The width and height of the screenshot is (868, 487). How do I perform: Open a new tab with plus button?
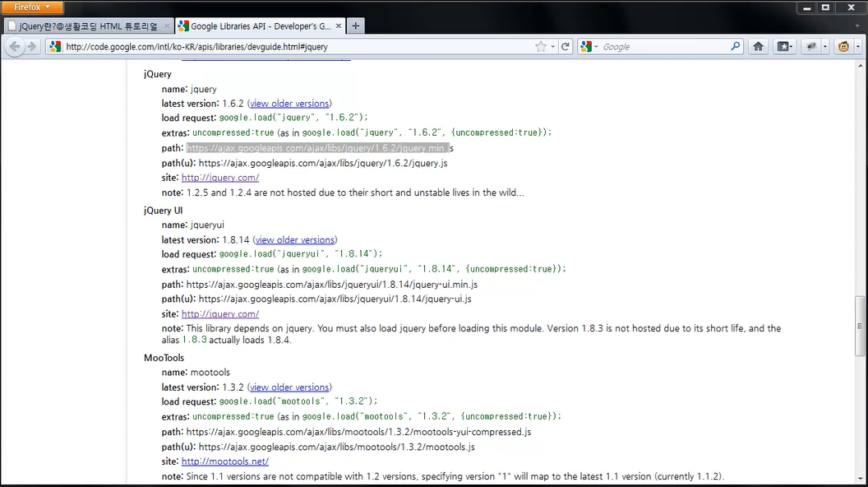[x=355, y=26]
